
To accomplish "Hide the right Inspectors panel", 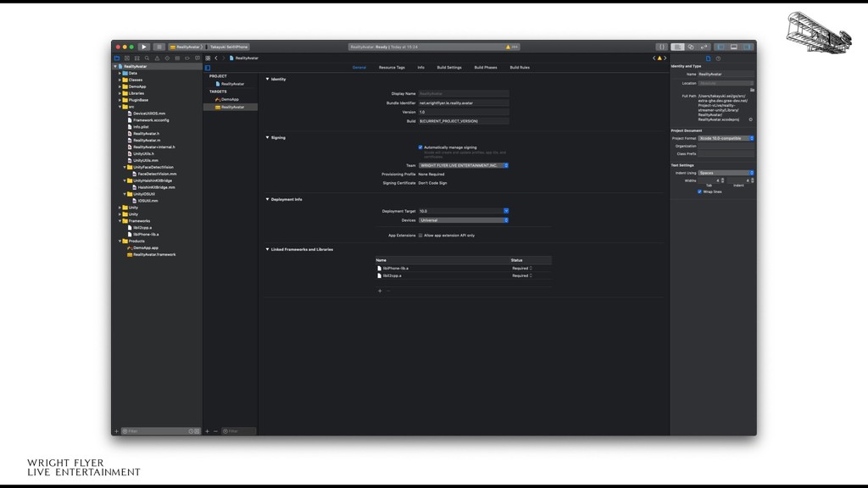I will click(747, 47).
